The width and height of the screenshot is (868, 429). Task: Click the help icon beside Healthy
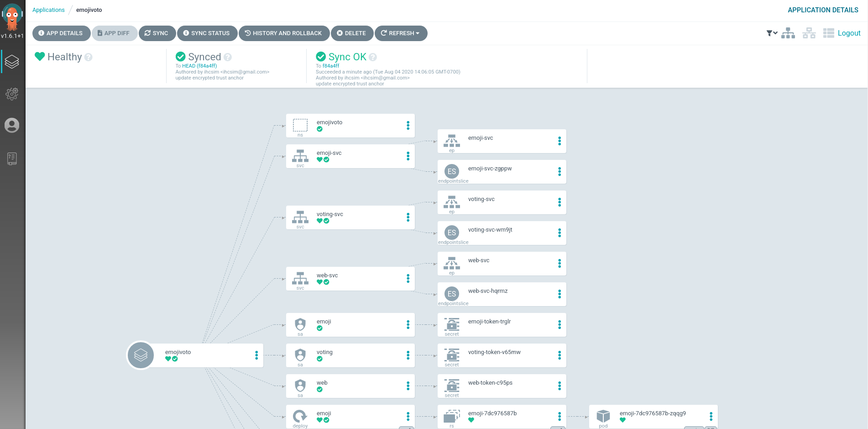coord(89,57)
